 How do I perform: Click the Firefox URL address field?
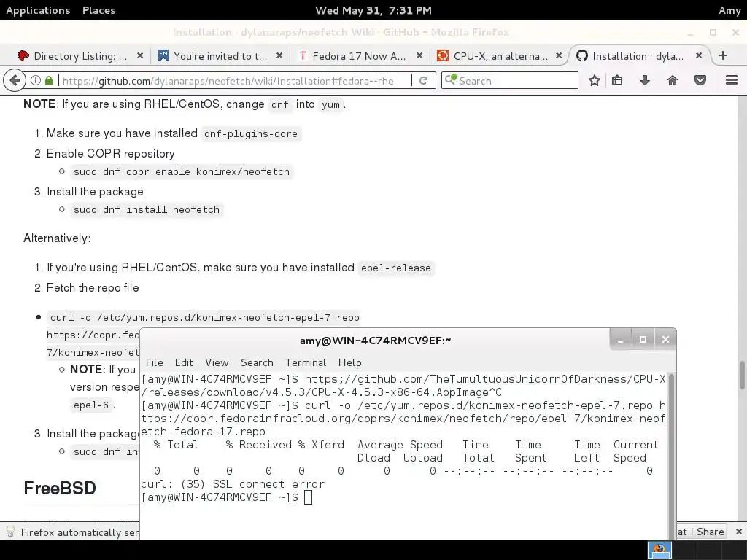[x=233, y=80]
